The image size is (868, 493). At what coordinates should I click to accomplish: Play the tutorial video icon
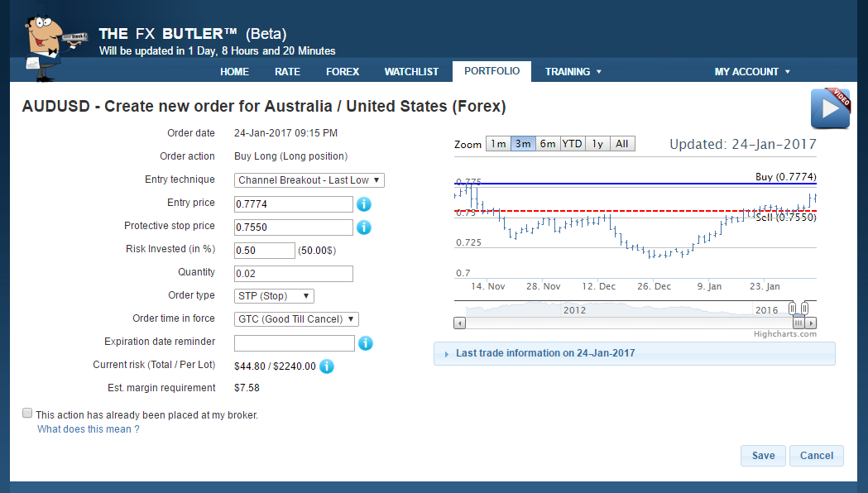831,108
